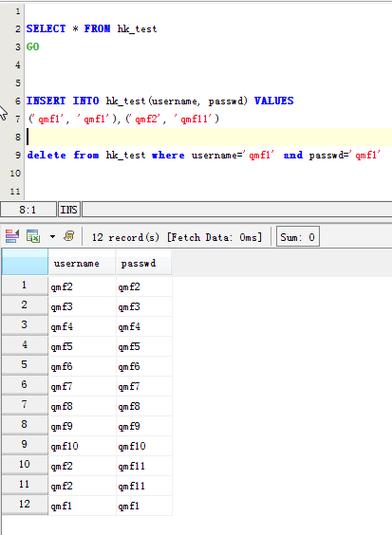Click the GO statement on line 3
The width and height of the screenshot is (392, 535).
point(33,46)
